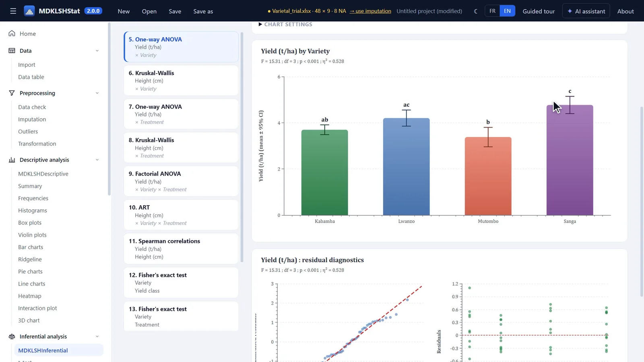Collapse the Descriptive analysis chevron

97,160
